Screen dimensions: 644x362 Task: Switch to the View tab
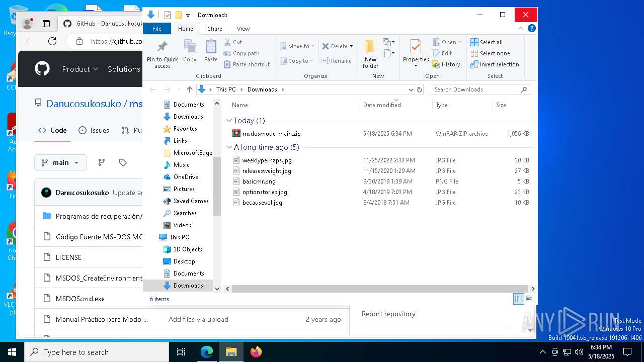(x=243, y=29)
